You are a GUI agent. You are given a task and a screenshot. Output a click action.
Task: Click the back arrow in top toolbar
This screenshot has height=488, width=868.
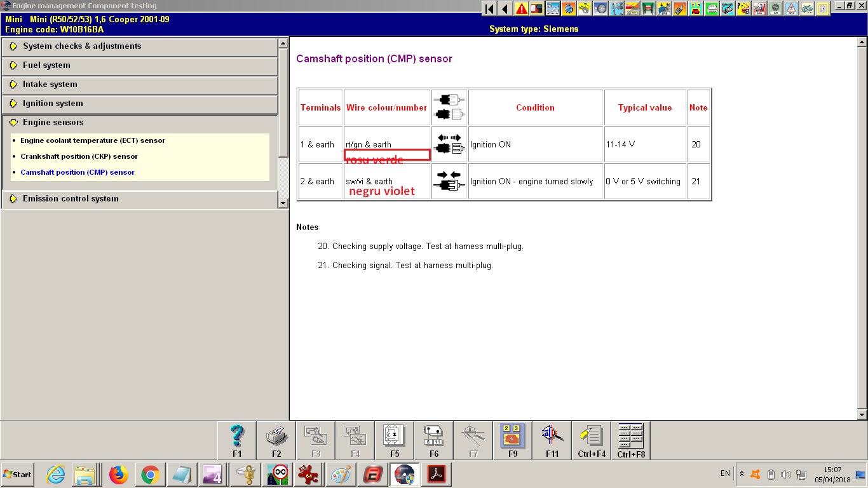pos(505,9)
